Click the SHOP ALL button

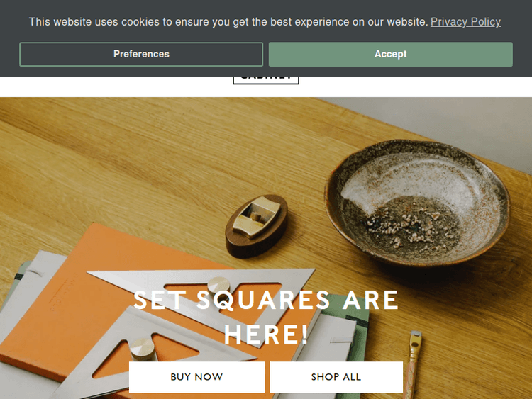tap(336, 377)
